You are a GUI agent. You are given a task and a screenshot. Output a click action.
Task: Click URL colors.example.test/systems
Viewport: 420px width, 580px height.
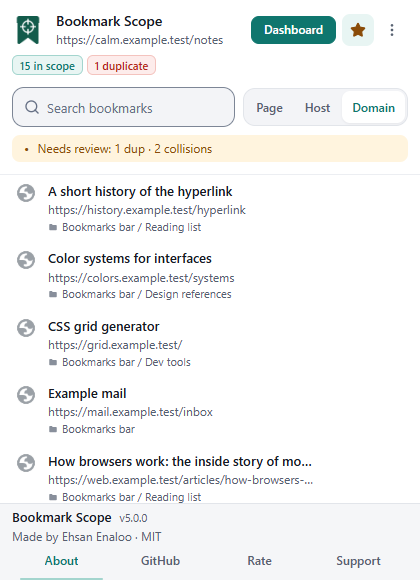click(x=141, y=278)
